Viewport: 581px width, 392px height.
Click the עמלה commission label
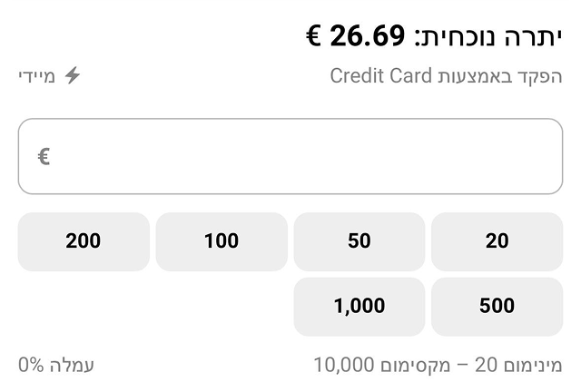click(71, 366)
